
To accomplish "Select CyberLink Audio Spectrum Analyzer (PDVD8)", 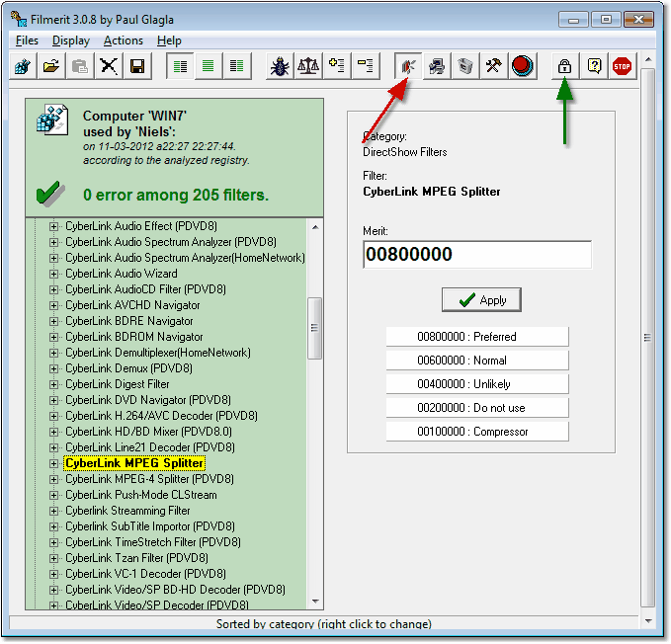I will [171, 242].
